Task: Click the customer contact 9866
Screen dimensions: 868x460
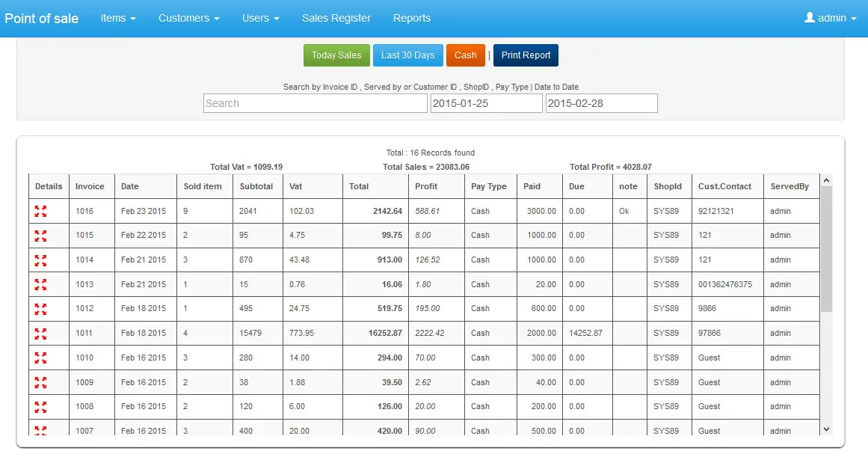Action: (707, 308)
